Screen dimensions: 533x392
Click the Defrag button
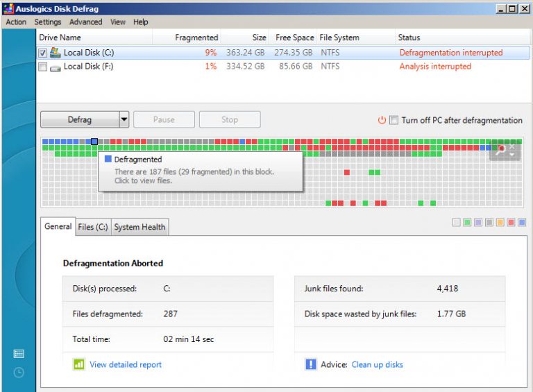80,119
